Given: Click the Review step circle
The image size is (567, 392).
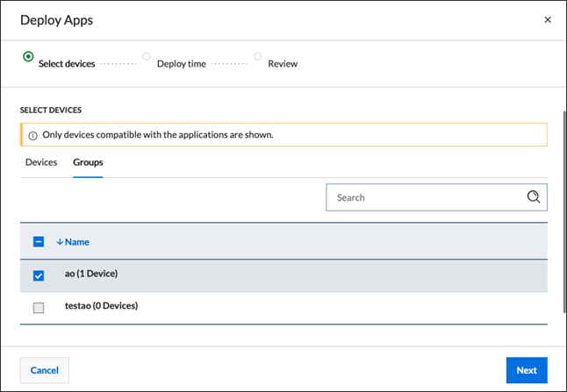Looking at the screenshot, I should [x=258, y=57].
